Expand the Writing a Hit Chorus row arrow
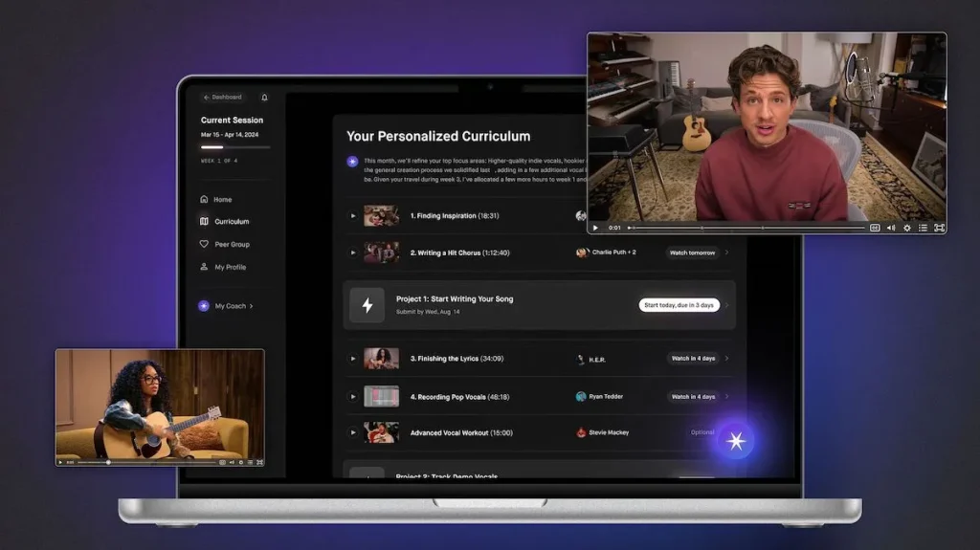This screenshot has width=980, height=550. (727, 253)
